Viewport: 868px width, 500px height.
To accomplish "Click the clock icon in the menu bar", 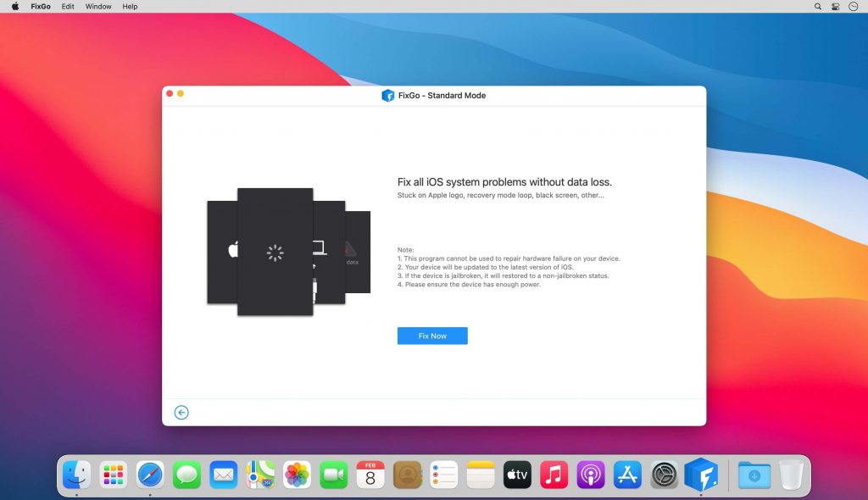I will pos(855,6).
